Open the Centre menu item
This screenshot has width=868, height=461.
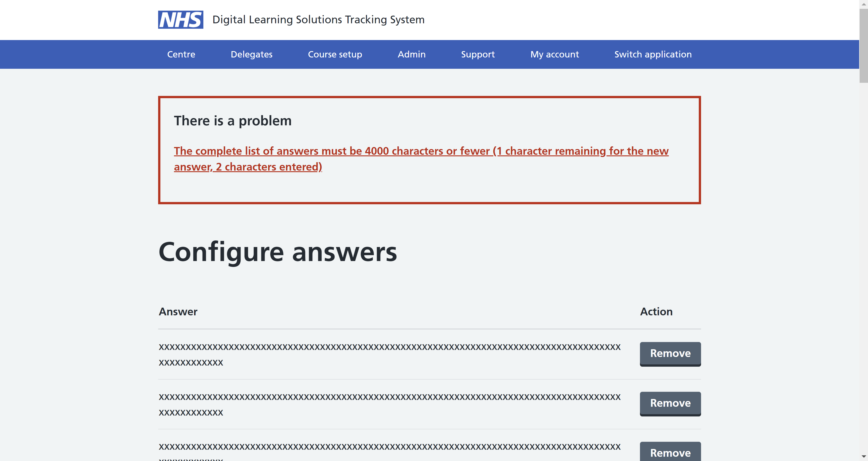point(181,54)
